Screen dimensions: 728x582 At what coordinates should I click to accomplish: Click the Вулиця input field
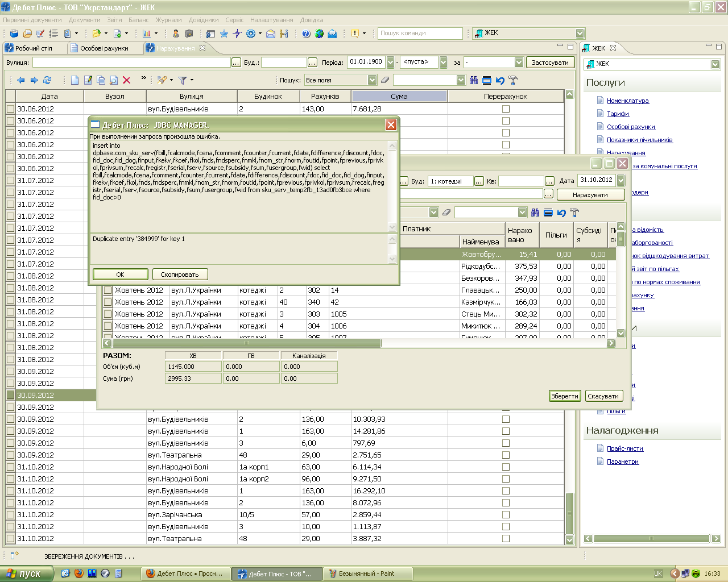pos(132,62)
